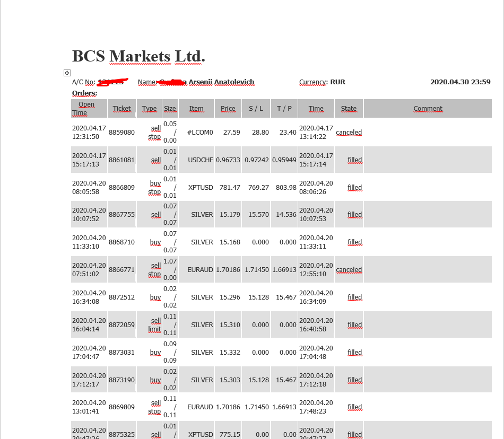Click the Type column header
504x439 pixels.
click(150, 109)
